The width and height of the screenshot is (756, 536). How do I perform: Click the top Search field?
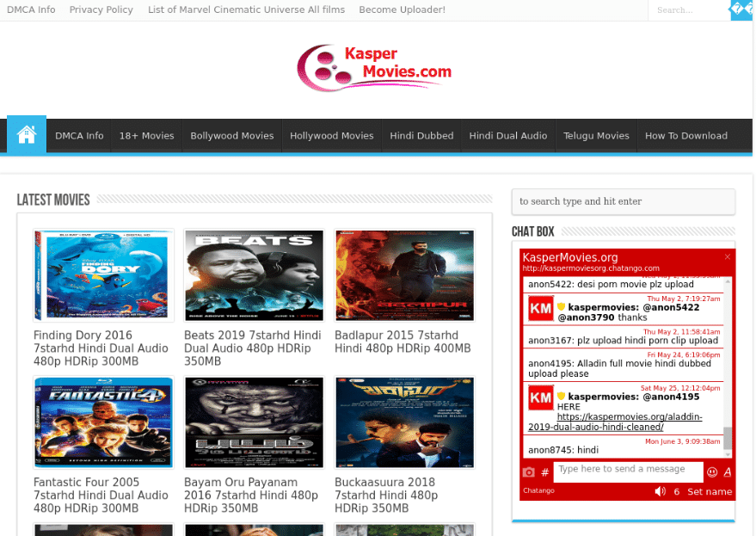[x=689, y=9]
